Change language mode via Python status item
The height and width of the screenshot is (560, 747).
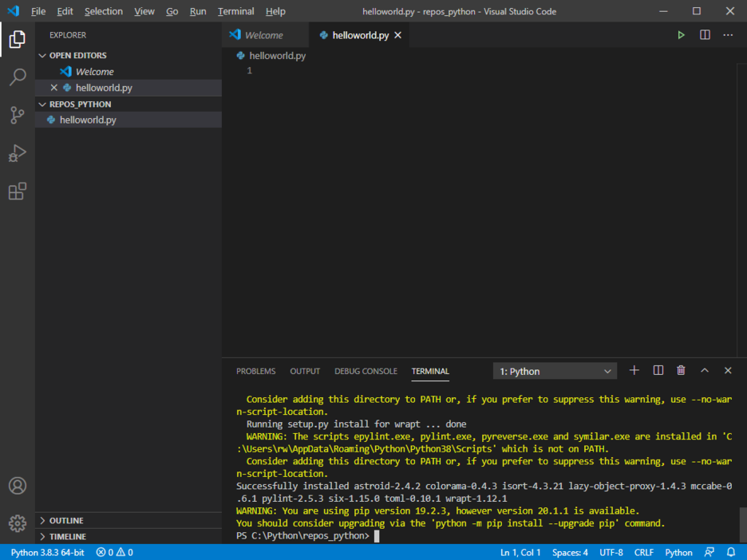pyautogui.click(x=678, y=552)
